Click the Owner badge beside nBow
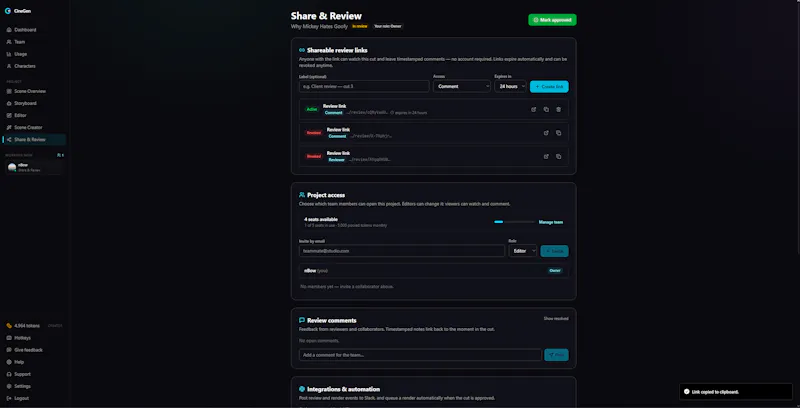 click(x=555, y=271)
